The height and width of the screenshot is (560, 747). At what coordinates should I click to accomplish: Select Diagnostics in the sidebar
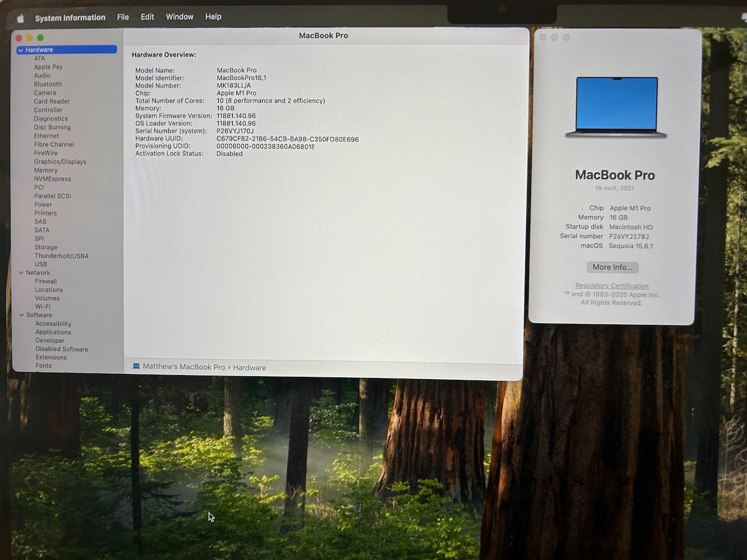[51, 118]
